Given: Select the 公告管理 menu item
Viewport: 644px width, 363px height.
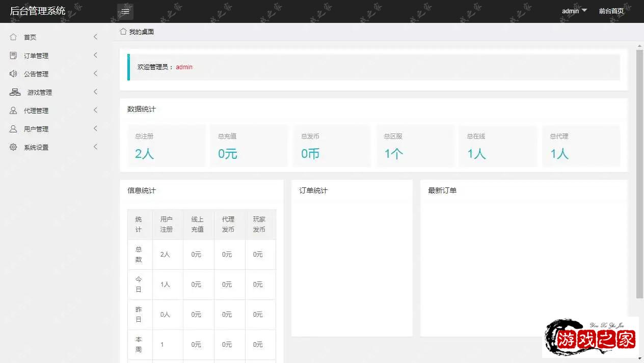Looking at the screenshot, I should pos(36,74).
